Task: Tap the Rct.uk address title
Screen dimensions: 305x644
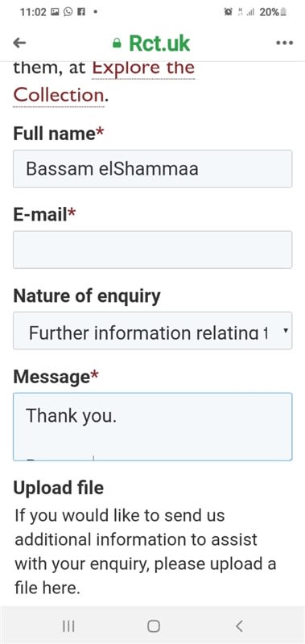Action: (159, 43)
